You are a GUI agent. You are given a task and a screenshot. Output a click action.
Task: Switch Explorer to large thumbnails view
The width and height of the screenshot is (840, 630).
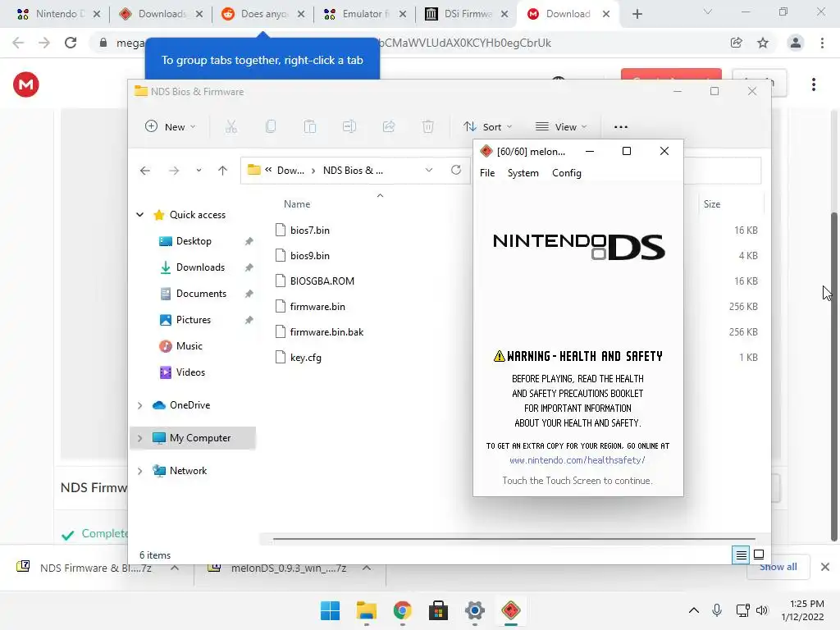(759, 555)
